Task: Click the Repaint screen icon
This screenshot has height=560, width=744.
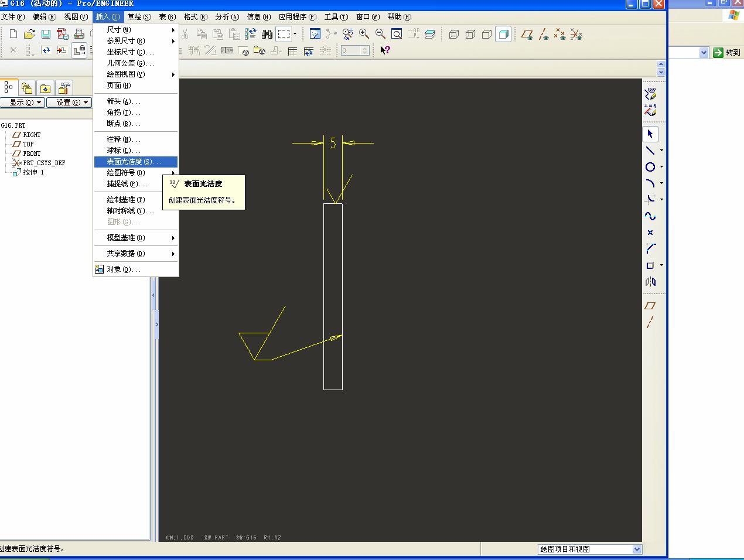Action: coord(315,34)
